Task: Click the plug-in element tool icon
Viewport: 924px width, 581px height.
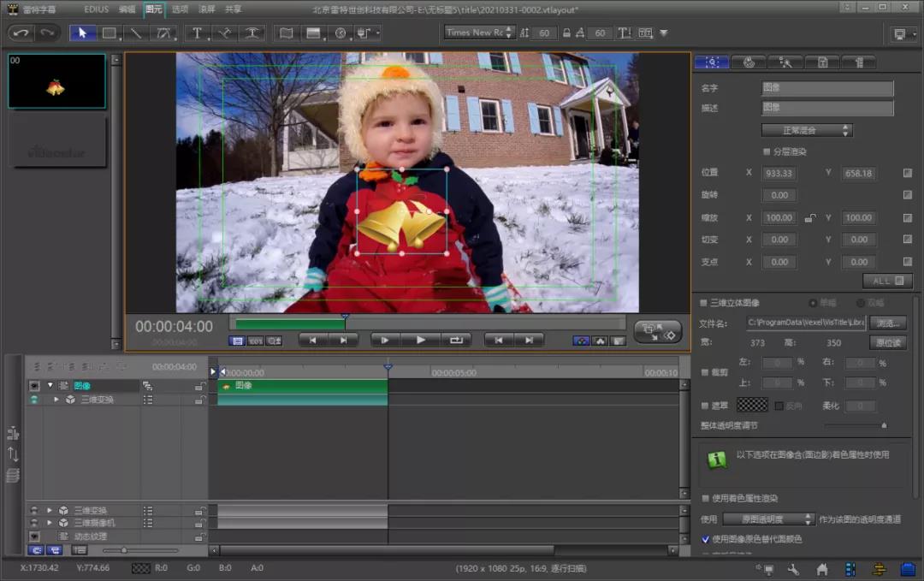Action: [x=365, y=33]
